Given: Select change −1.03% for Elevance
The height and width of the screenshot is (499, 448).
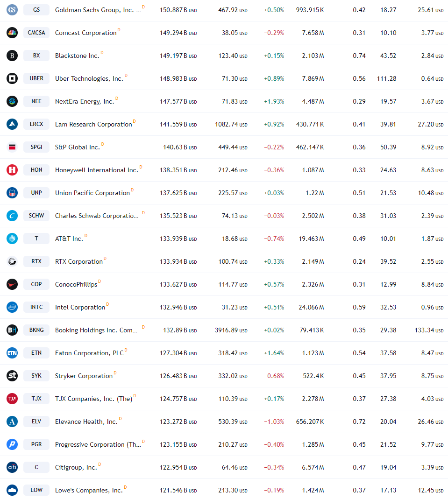Looking at the screenshot, I should pyautogui.click(x=274, y=422).
